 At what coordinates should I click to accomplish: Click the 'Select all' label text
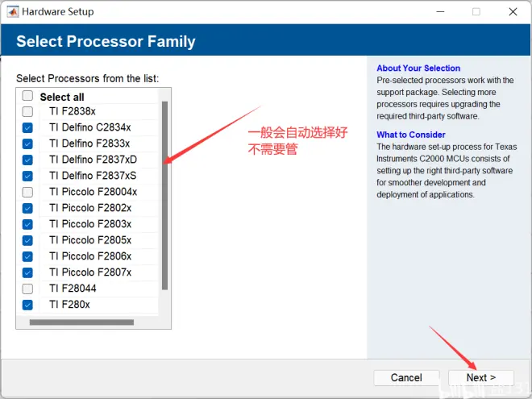pyautogui.click(x=62, y=97)
